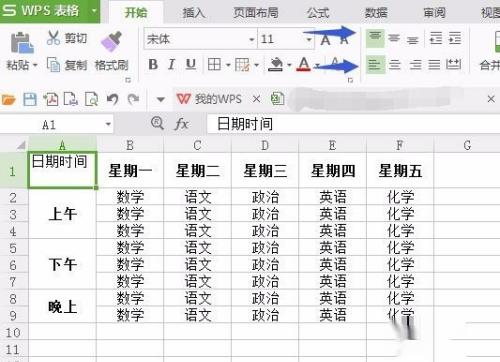The height and width of the screenshot is (362, 500).
Task: Expand the draw border dropdown arrow
Action: pos(256,65)
